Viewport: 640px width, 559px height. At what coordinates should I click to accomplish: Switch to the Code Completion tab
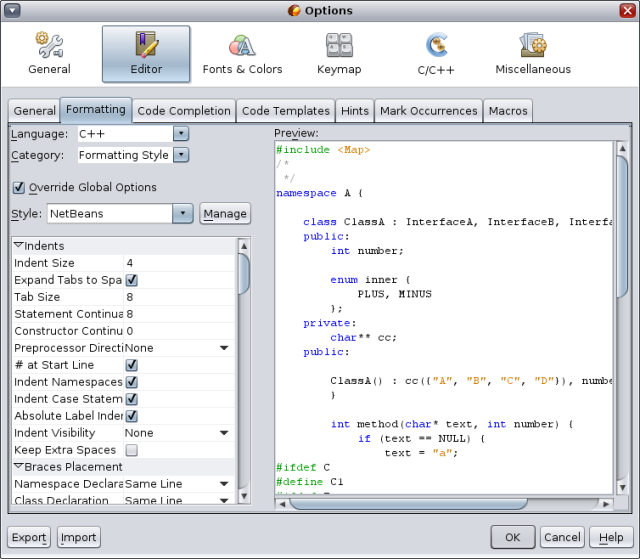click(184, 111)
